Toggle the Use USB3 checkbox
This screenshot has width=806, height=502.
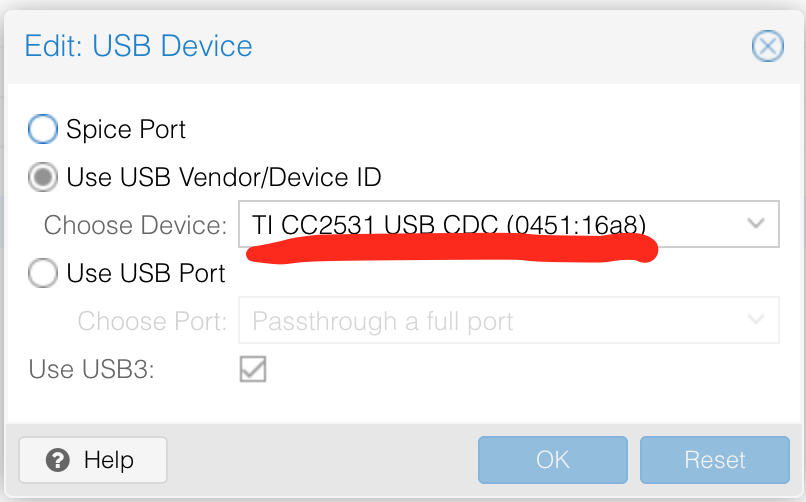tap(253, 369)
